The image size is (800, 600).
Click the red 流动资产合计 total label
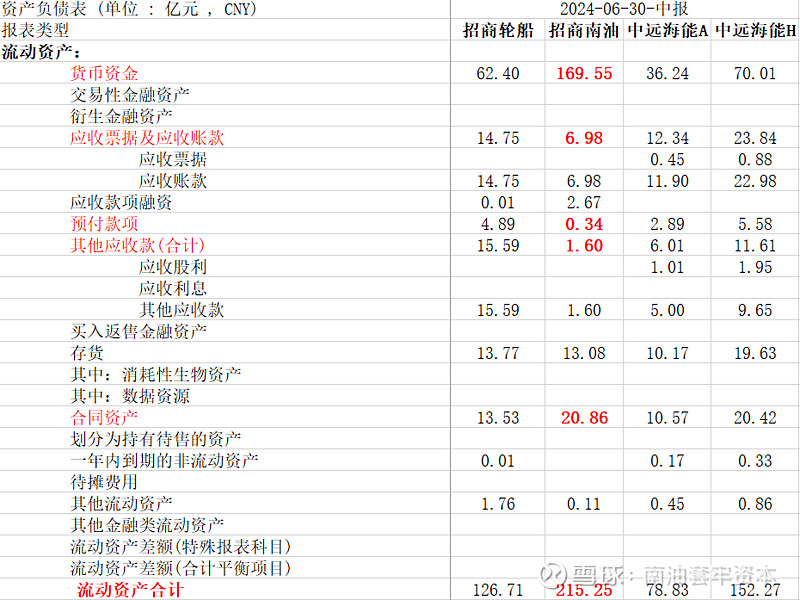point(130,590)
